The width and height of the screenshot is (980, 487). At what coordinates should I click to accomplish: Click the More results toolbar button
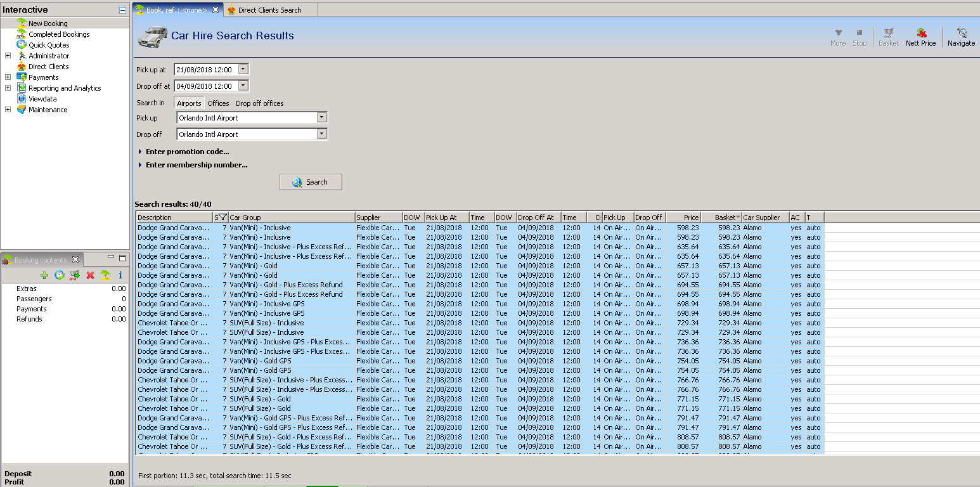pyautogui.click(x=838, y=37)
